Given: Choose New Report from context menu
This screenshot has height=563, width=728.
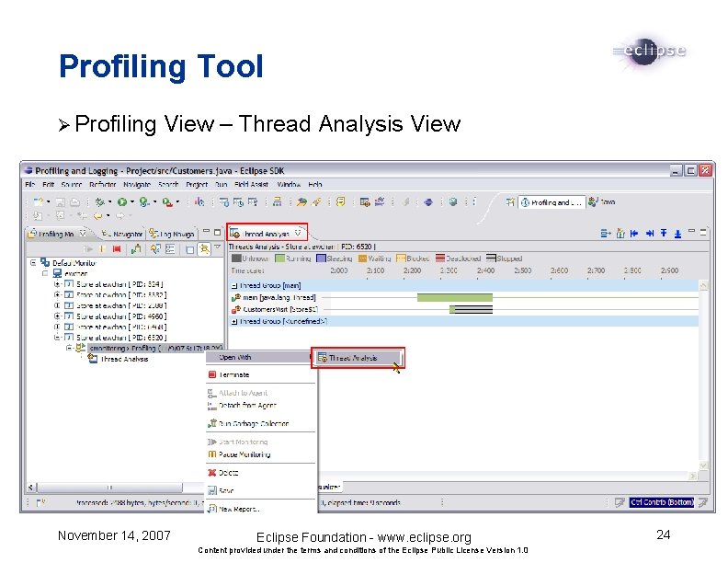Looking at the screenshot, I should point(261,509).
